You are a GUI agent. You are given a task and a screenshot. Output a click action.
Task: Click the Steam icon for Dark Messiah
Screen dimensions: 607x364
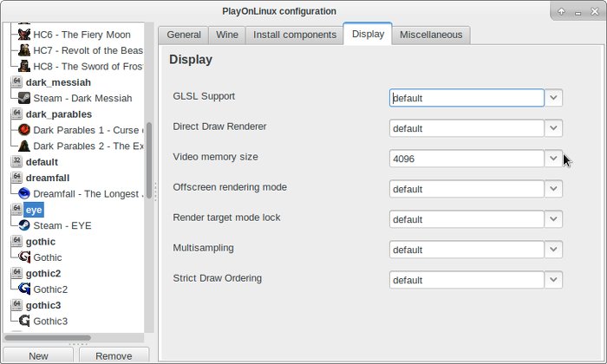coord(24,98)
